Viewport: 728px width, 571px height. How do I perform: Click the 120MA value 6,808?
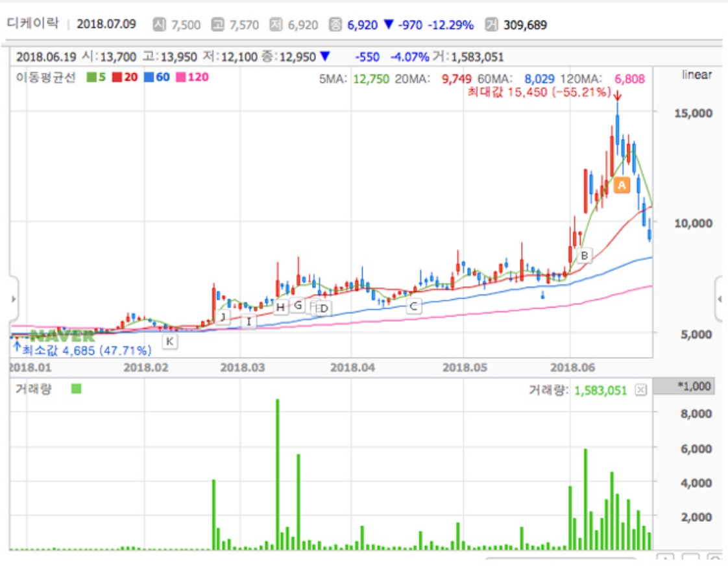pos(629,79)
